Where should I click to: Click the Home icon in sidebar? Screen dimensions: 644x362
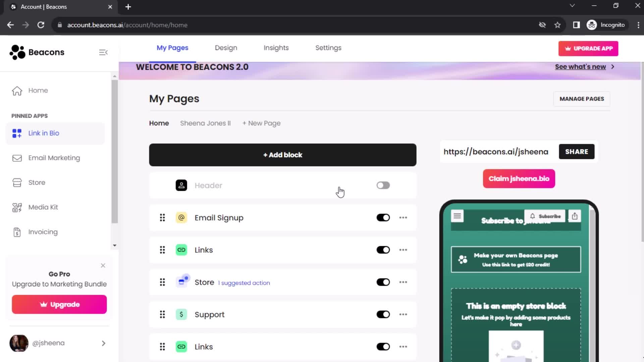[16, 90]
